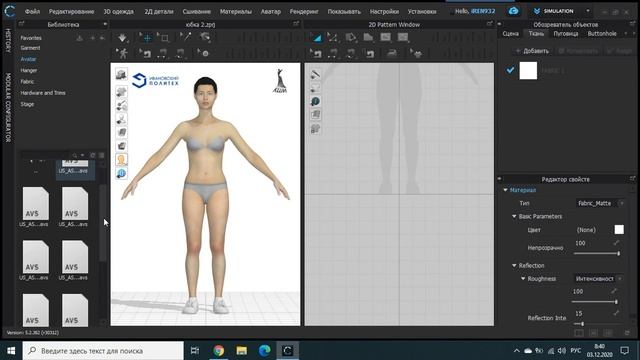This screenshot has width=640, height=360.
Task: Select the Fold Arrangement tool icon
Action: (x=205, y=38)
